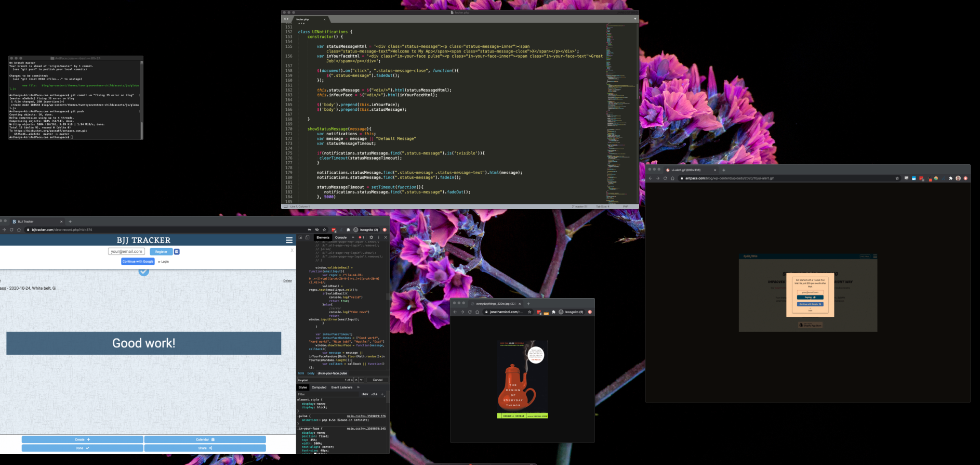
Task: Bookmark the antpace.com page with star
Action: (x=897, y=178)
